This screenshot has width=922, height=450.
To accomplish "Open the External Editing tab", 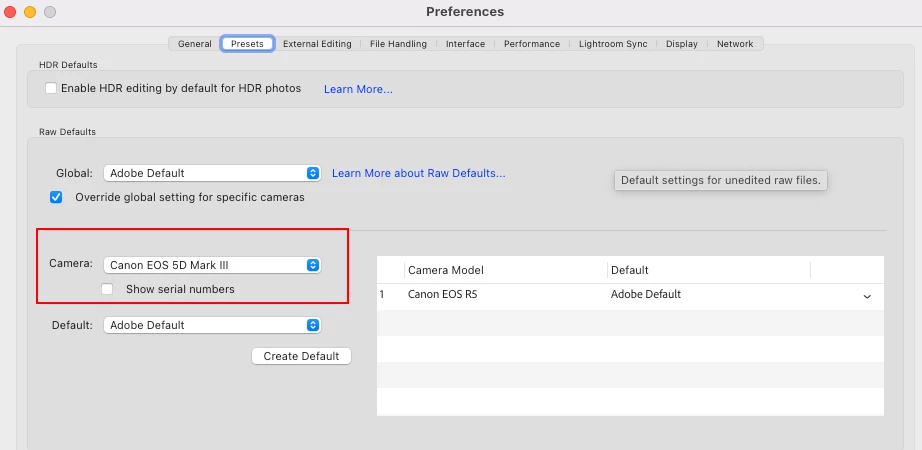I will pyautogui.click(x=317, y=44).
